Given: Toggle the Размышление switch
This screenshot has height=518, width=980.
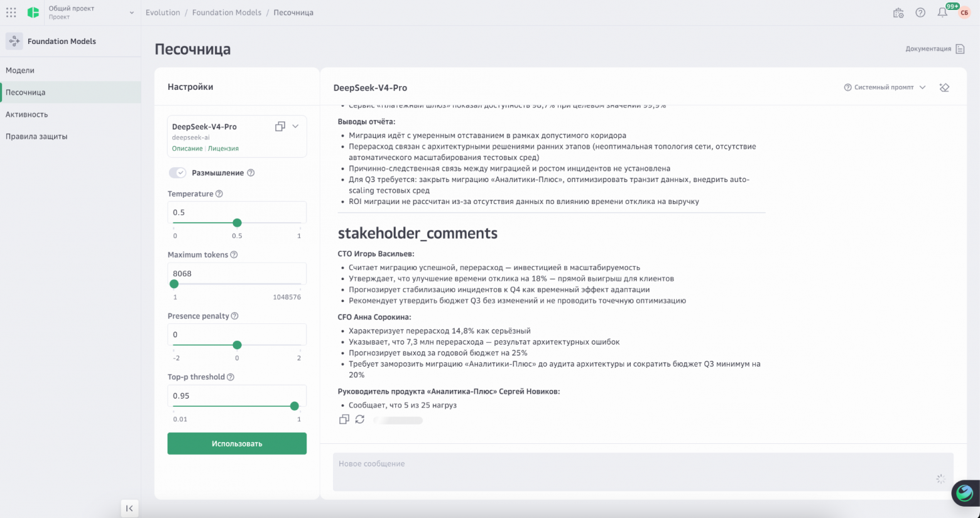Looking at the screenshot, I should click(x=178, y=173).
